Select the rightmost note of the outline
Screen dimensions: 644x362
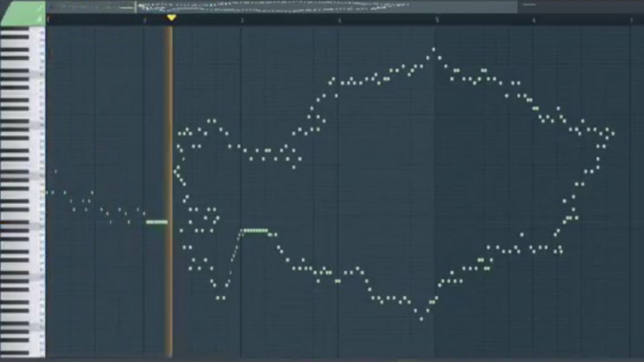[612, 133]
